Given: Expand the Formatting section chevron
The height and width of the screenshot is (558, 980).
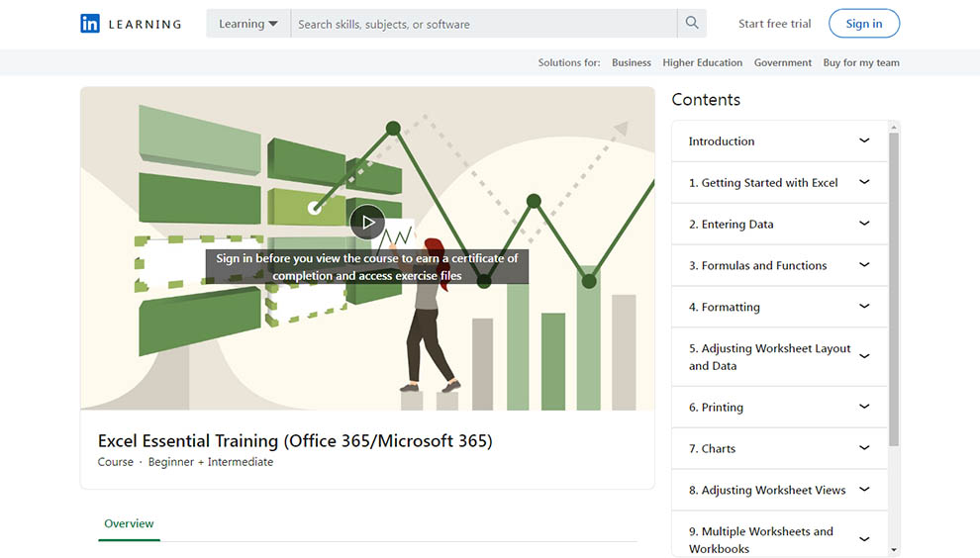Looking at the screenshot, I should point(864,306).
